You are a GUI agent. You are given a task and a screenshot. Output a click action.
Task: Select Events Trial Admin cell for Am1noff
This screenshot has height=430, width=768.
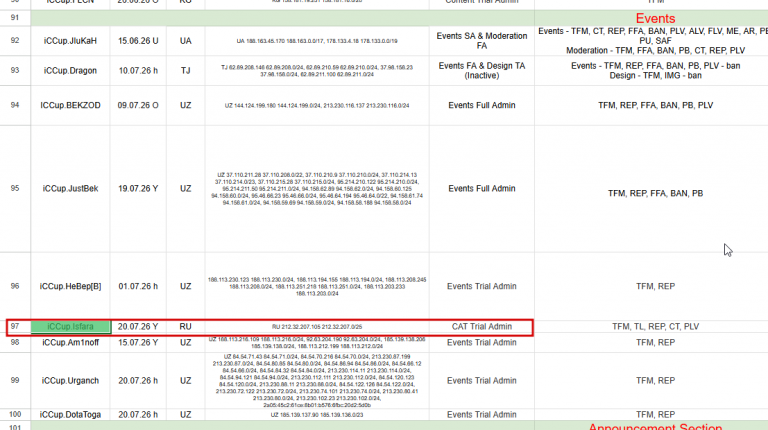coord(482,342)
